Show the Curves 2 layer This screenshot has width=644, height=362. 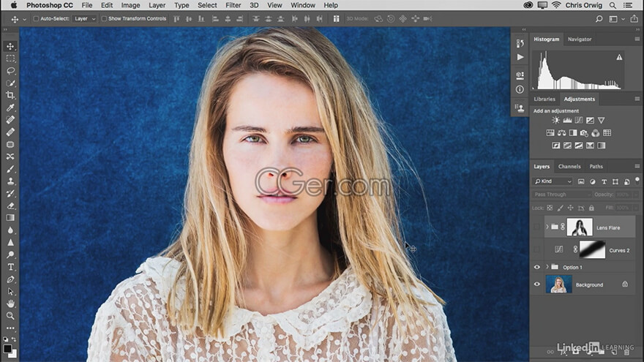[x=537, y=249]
